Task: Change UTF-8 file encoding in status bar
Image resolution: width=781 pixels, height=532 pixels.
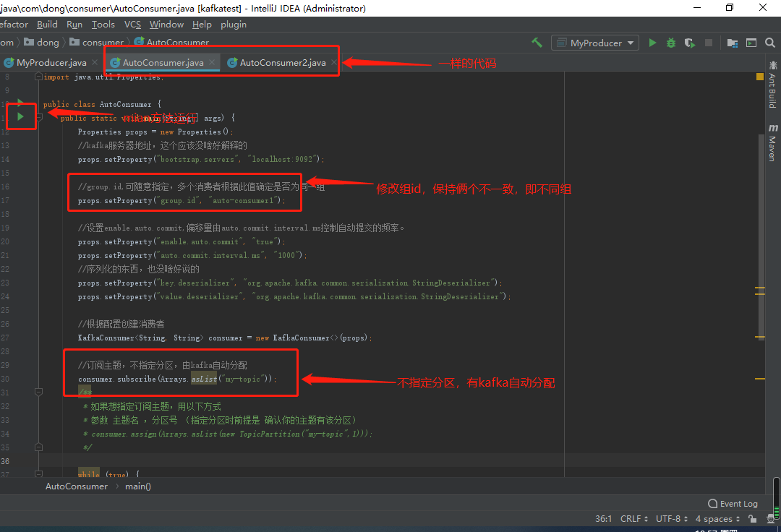Action: click(x=673, y=518)
